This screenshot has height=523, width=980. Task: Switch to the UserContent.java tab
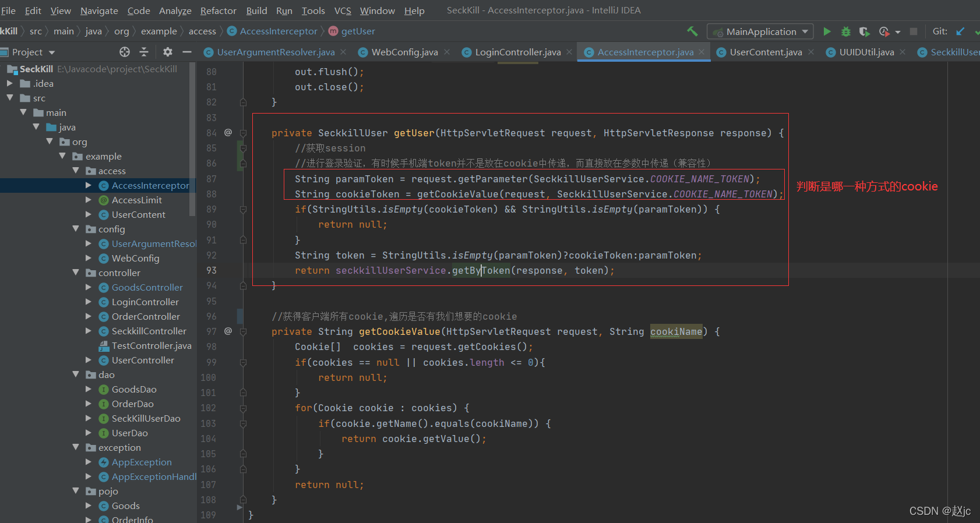click(x=766, y=52)
